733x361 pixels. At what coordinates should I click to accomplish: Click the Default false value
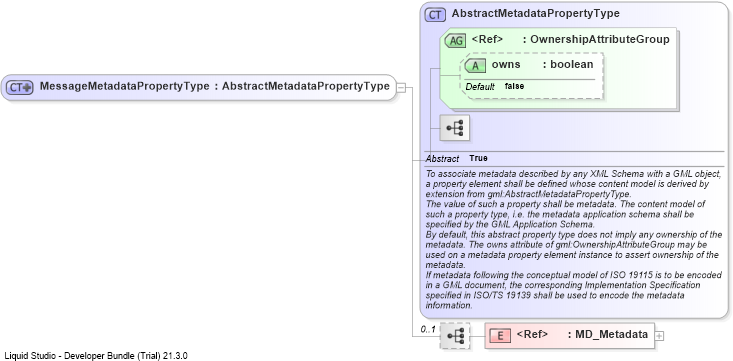pos(514,87)
